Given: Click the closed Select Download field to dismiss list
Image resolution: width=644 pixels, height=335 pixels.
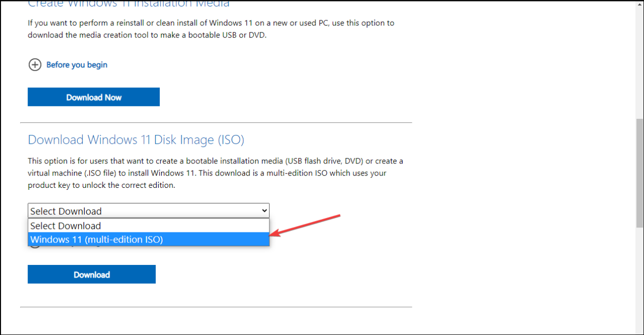Looking at the screenshot, I should [x=148, y=210].
